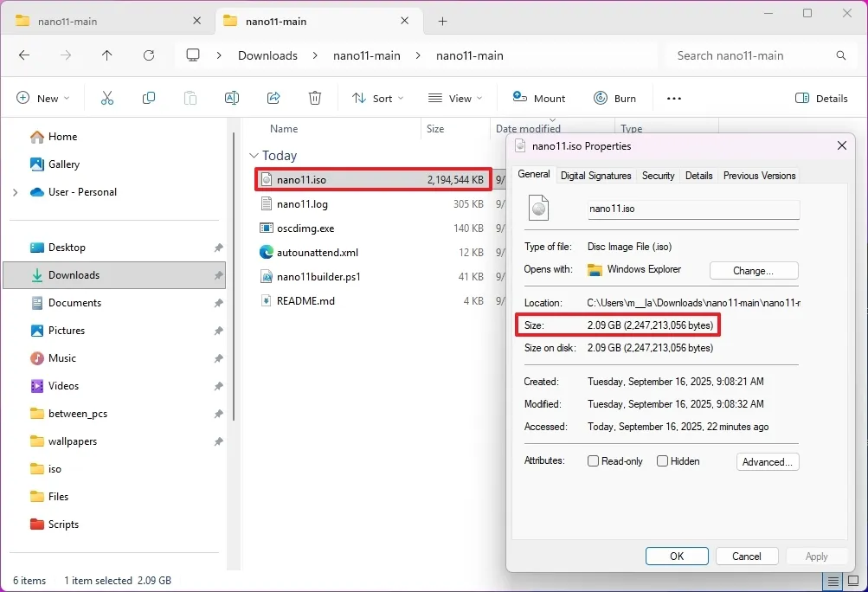868x592 pixels.
Task: Click the Delete trash icon
Action: pyautogui.click(x=314, y=97)
